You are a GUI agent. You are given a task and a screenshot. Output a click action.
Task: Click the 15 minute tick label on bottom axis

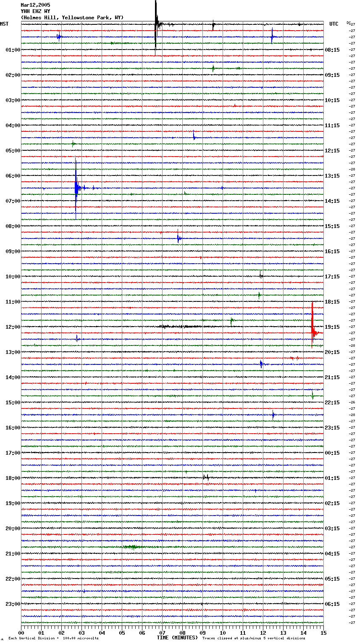(x=323, y=633)
